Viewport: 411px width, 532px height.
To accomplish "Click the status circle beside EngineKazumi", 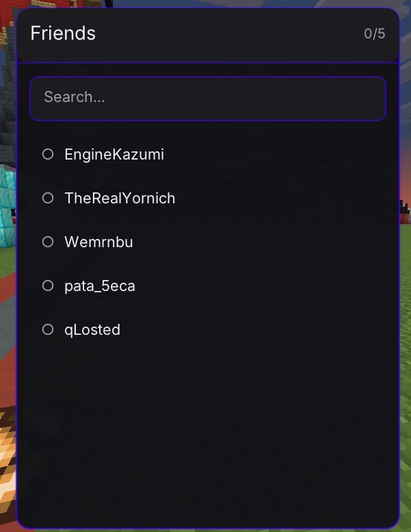I will coord(48,154).
